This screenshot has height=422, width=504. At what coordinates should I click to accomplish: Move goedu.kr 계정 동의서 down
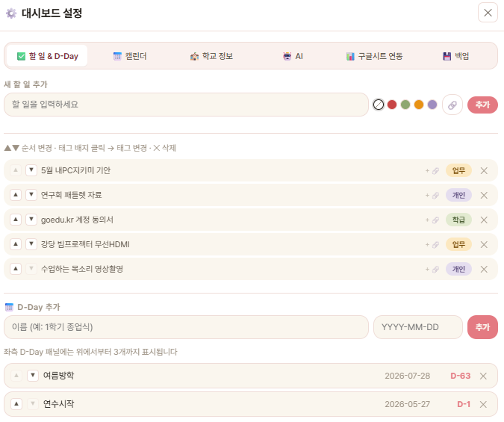[x=31, y=220]
